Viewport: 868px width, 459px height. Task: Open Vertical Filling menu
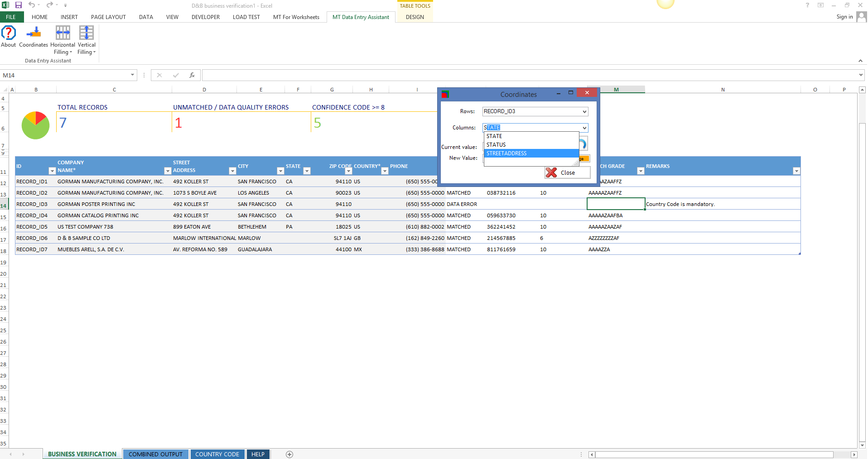[x=87, y=40]
